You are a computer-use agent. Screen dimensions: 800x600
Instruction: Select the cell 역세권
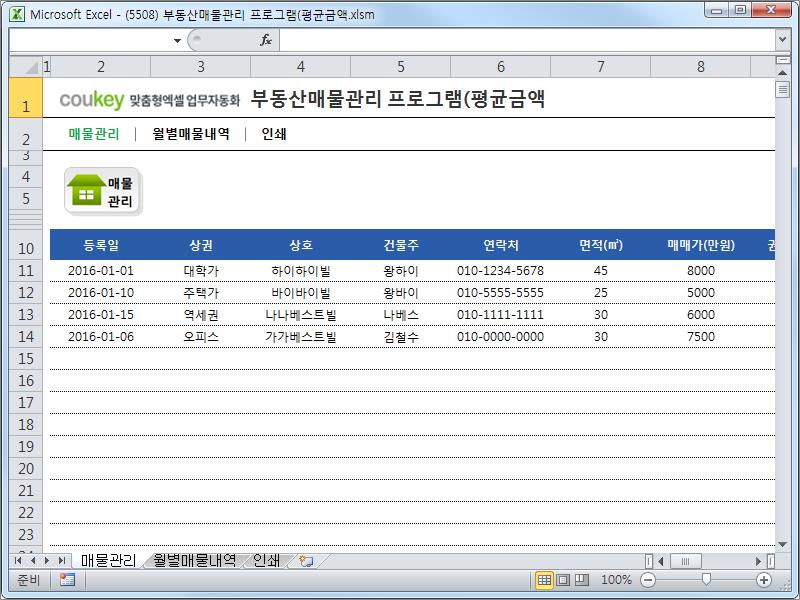(201, 315)
